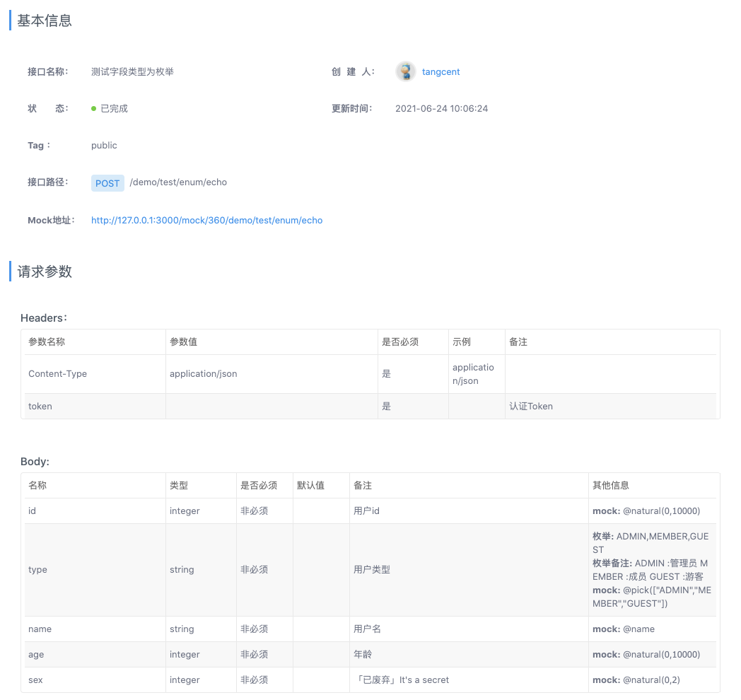Viewport: 741px width, 700px height.
Task: Click the green 已完成 status dot
Action: pos(94,108)
